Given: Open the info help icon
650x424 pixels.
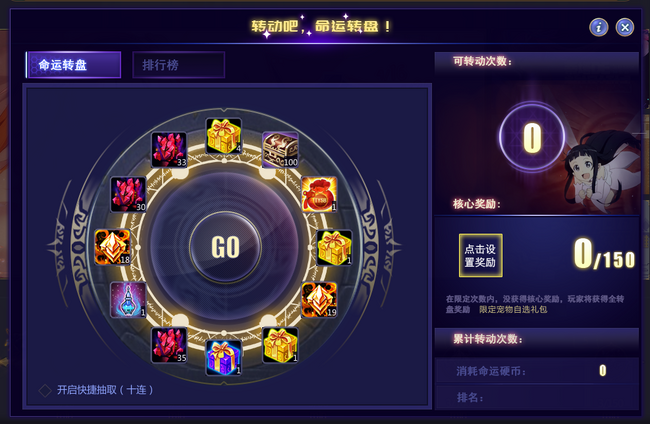Looking at the screenshot, I should 599,28.
